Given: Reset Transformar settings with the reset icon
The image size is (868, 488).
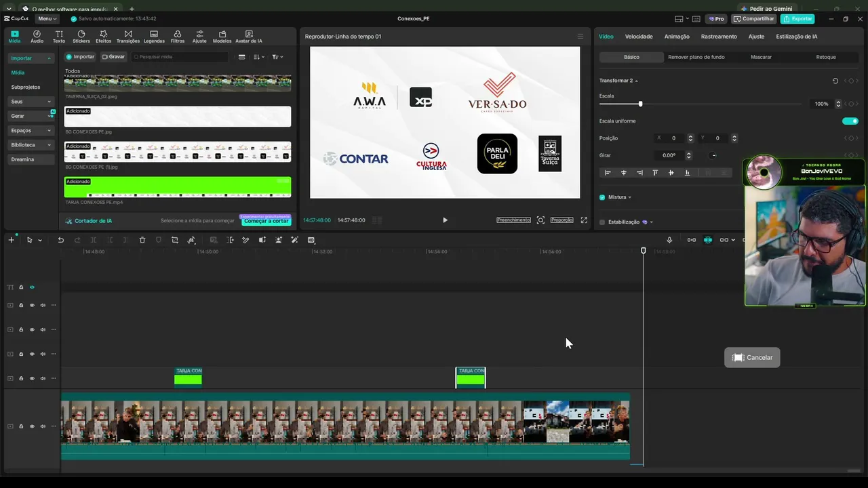Looking at the screenshot, I should 835,81.
